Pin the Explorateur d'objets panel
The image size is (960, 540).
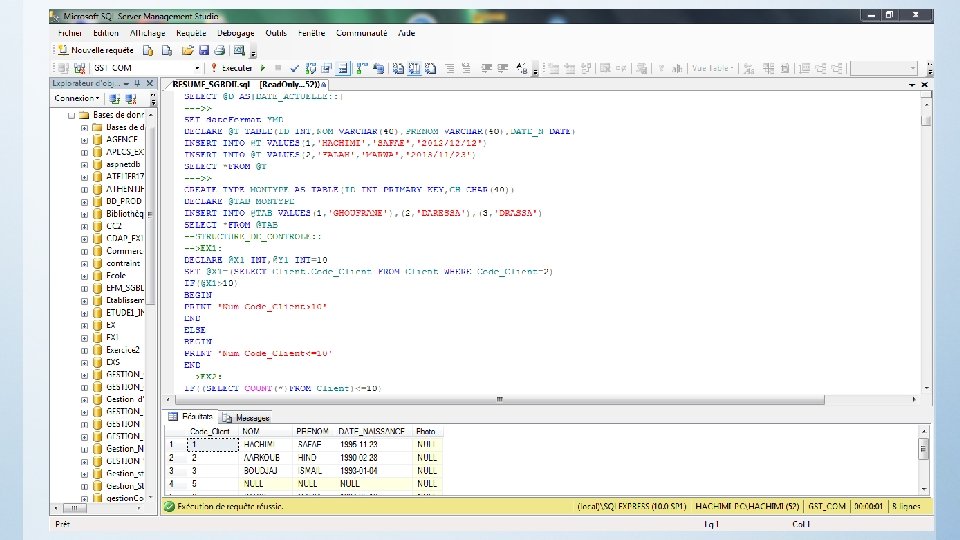(x=137, y=84)
